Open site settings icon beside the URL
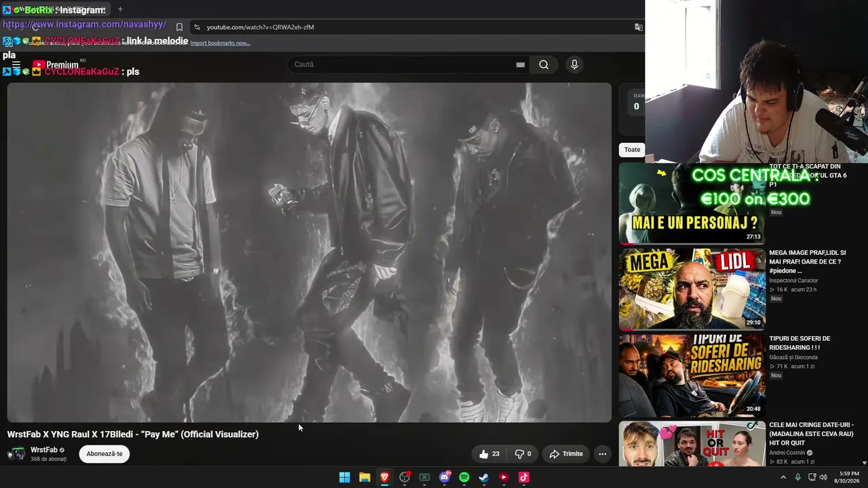The image size is (868, 488). [197, 27]
